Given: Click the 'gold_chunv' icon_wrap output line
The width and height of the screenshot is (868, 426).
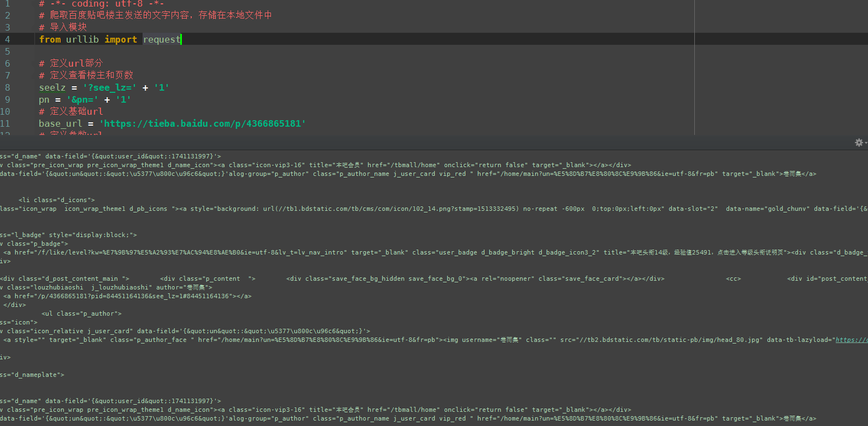Looking at the screenshot, I should (434, 209).
